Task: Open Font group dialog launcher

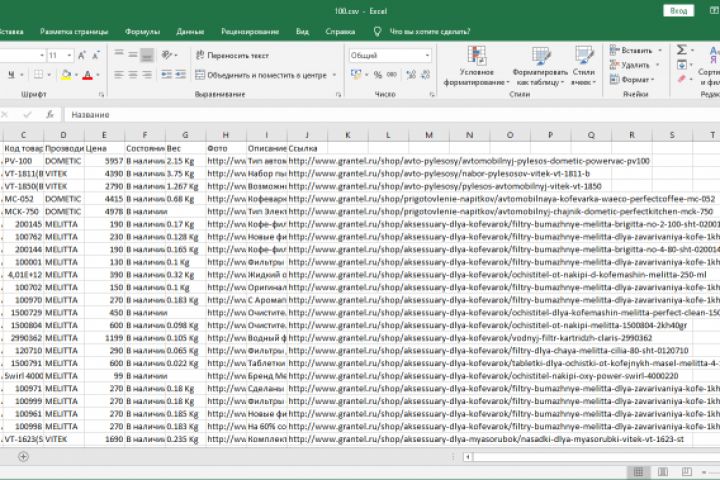Action: (x=101, y=95)
